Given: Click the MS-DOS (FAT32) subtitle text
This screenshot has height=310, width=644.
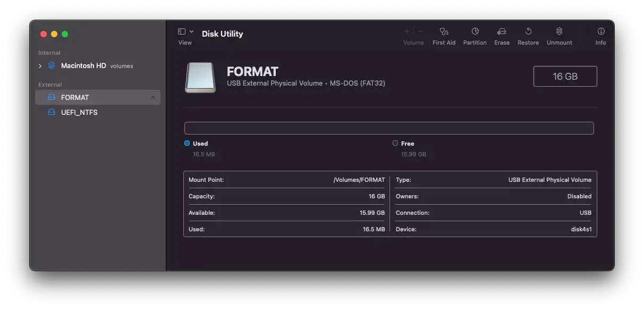Looking at the screenshot, I should (x=358, y=83).
